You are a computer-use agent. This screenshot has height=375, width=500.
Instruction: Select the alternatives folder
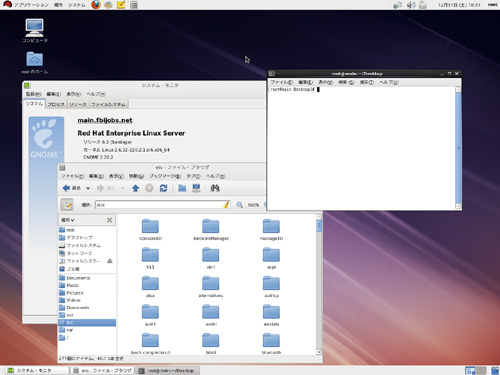tap(211, 287)
